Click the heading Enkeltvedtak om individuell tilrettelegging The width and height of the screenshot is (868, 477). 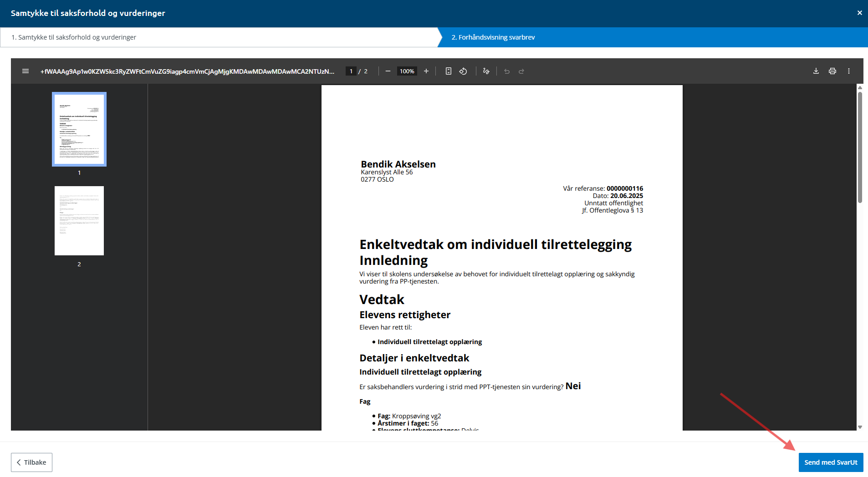[x=495, y=244]
